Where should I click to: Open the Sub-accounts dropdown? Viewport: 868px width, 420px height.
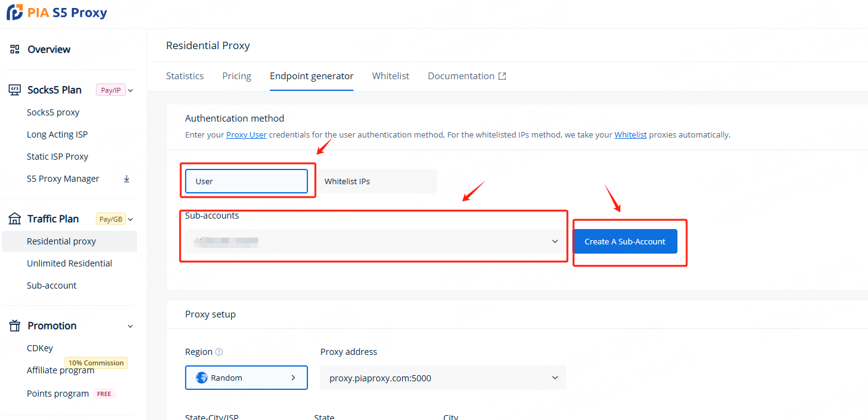(x=376, y=241)
